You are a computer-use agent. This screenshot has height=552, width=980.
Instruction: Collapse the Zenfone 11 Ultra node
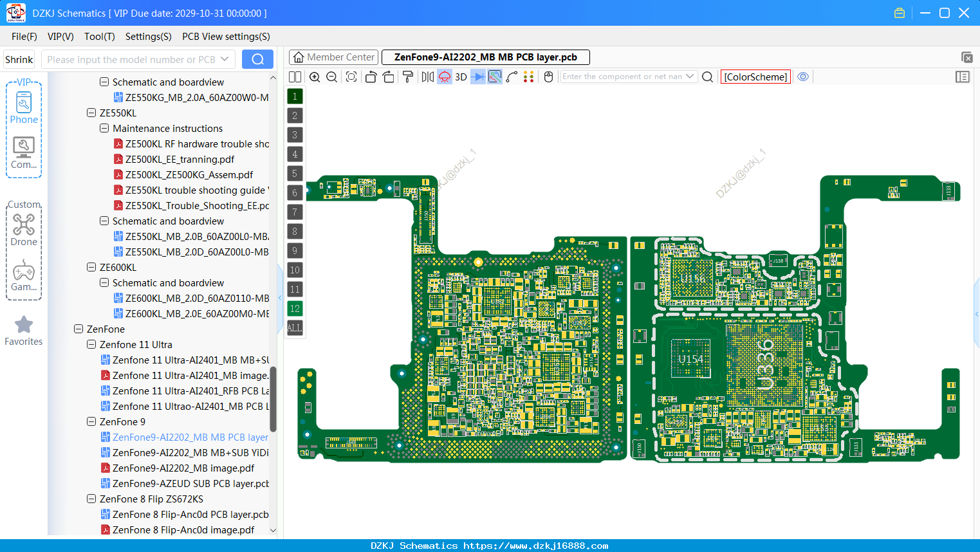pos(91,344)
